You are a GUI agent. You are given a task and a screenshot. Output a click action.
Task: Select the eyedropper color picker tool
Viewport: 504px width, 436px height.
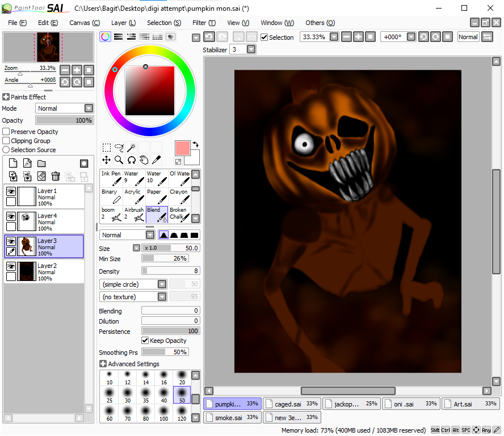(156, 160)
